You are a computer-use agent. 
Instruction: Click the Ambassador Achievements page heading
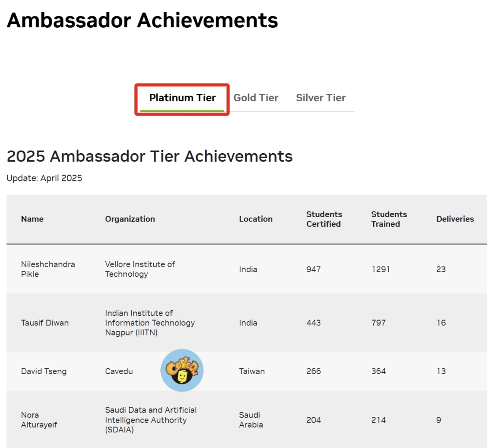click(x=142, y=21)
